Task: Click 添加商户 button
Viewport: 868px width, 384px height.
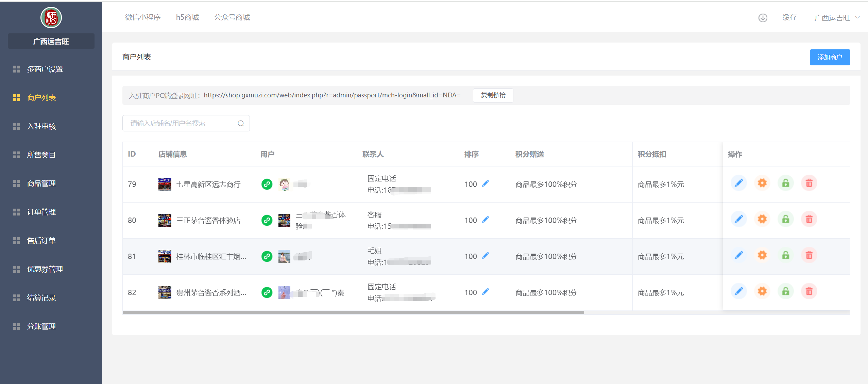Action: point(830,57)
